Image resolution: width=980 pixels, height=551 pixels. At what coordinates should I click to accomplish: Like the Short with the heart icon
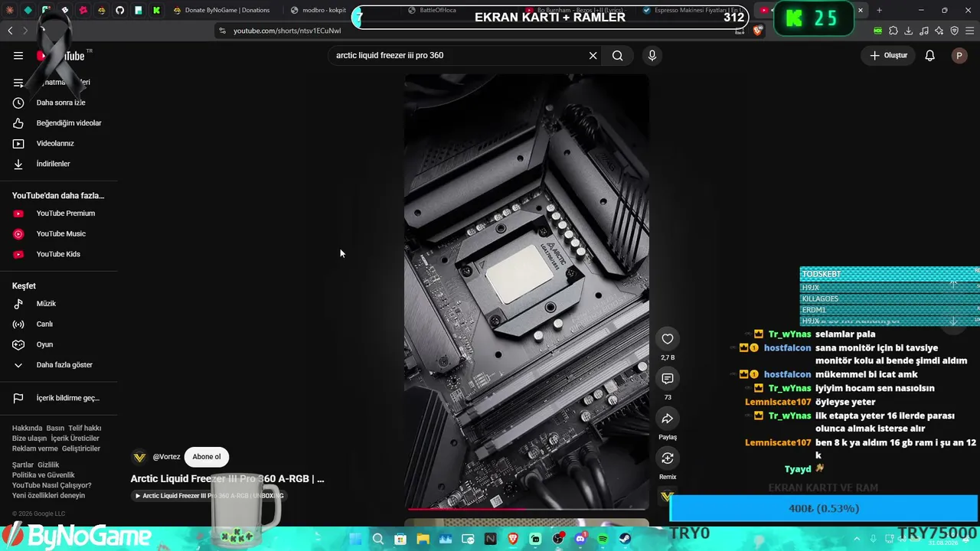tap(668, 339)
